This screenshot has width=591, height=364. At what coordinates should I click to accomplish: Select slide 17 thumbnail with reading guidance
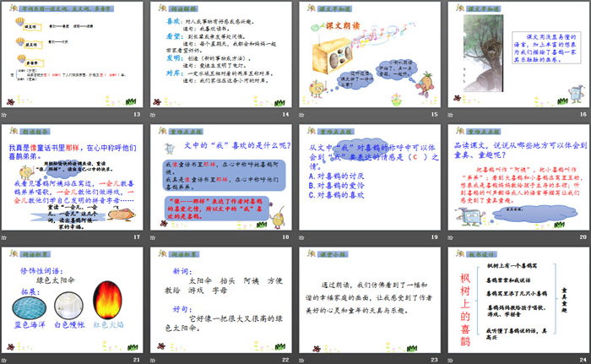point(73,177)
